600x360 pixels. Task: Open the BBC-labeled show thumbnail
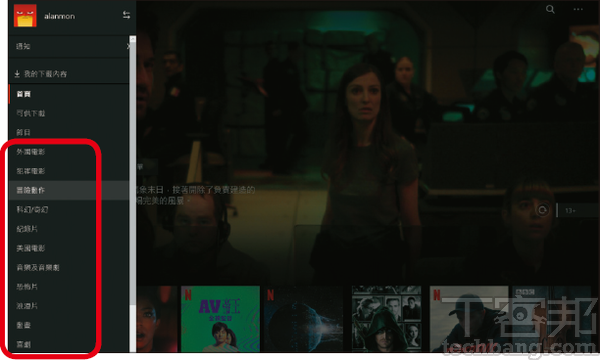tap(551, 319)
